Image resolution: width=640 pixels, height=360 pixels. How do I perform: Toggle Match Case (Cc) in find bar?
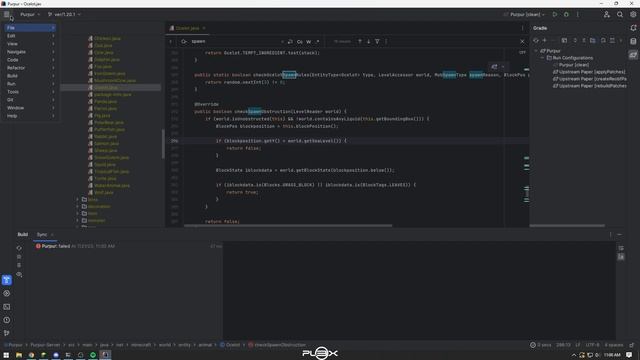pos(300,42)
